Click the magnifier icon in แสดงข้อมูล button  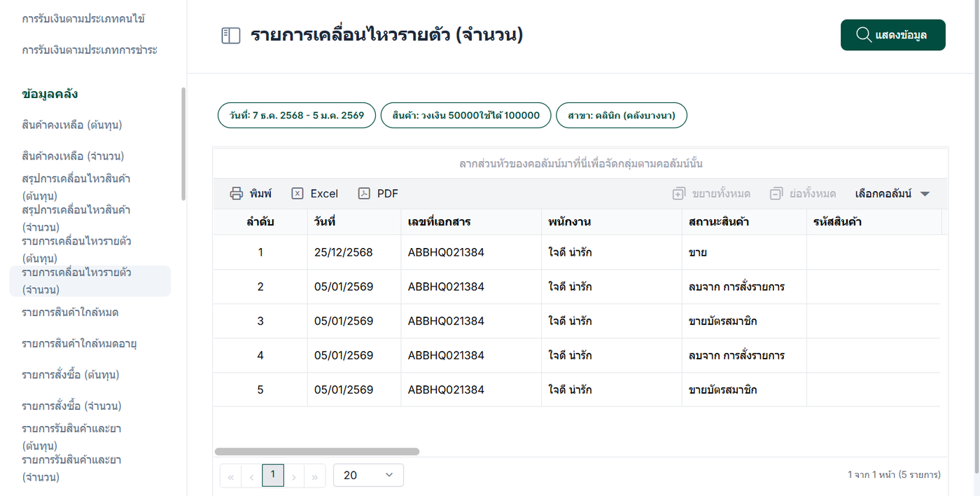864,35
